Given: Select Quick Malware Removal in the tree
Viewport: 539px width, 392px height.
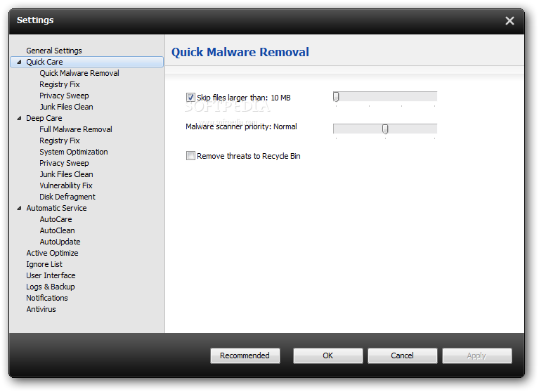Looking at the screenshot, I should tap(79, 73).
